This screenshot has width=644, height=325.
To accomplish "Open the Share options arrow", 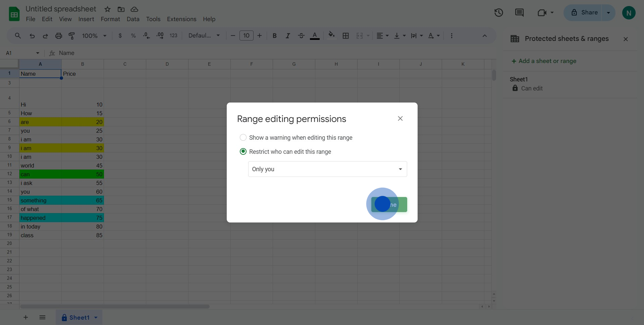I will coord(608,13).
